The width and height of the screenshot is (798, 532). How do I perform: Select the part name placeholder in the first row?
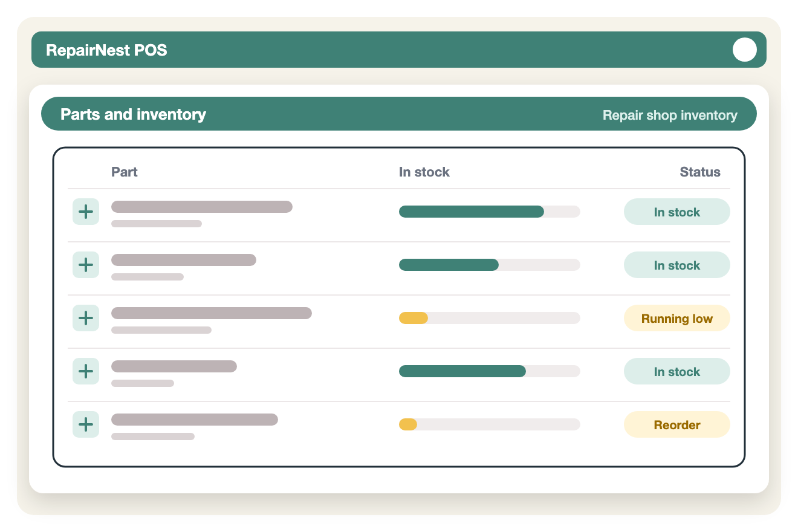pyautogui.click(x=202, y=207)
